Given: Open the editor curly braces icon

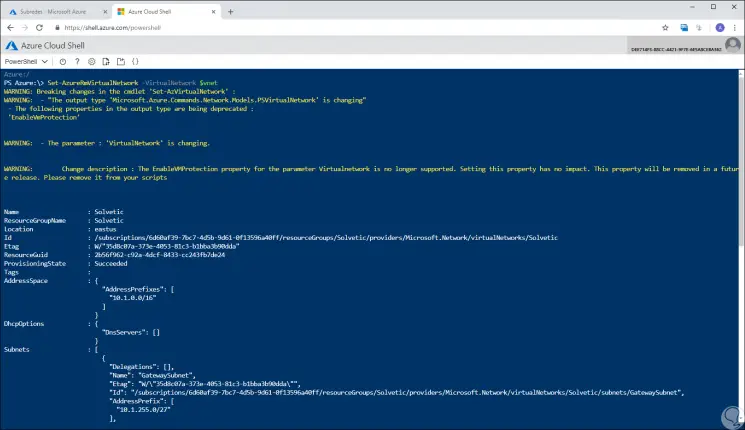Looking at the screenshot, I should [x=135, y=61].
